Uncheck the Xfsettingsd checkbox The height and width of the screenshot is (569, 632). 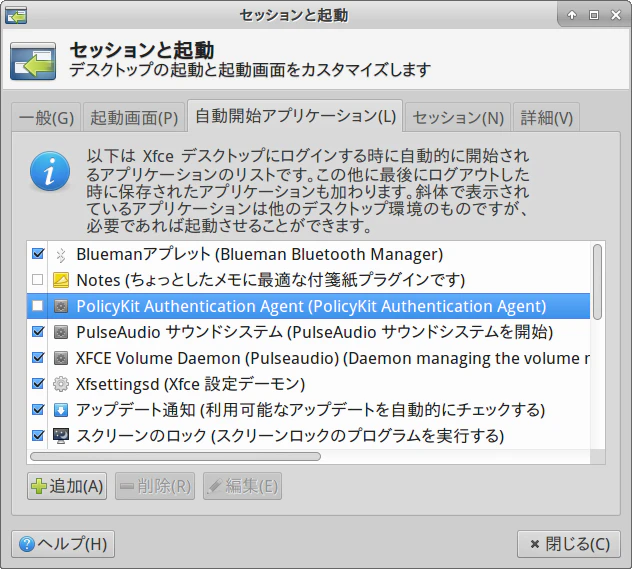pyautogui.click(x=38, y=383)
